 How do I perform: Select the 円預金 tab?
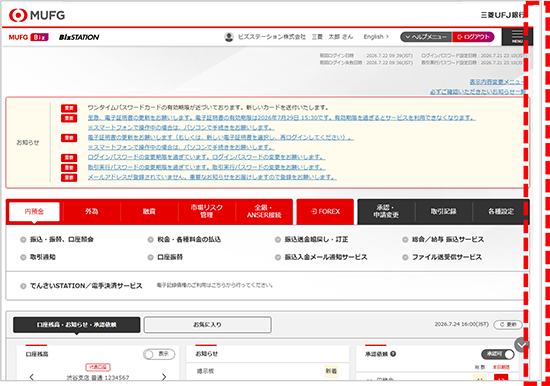(x=34, y=211)
